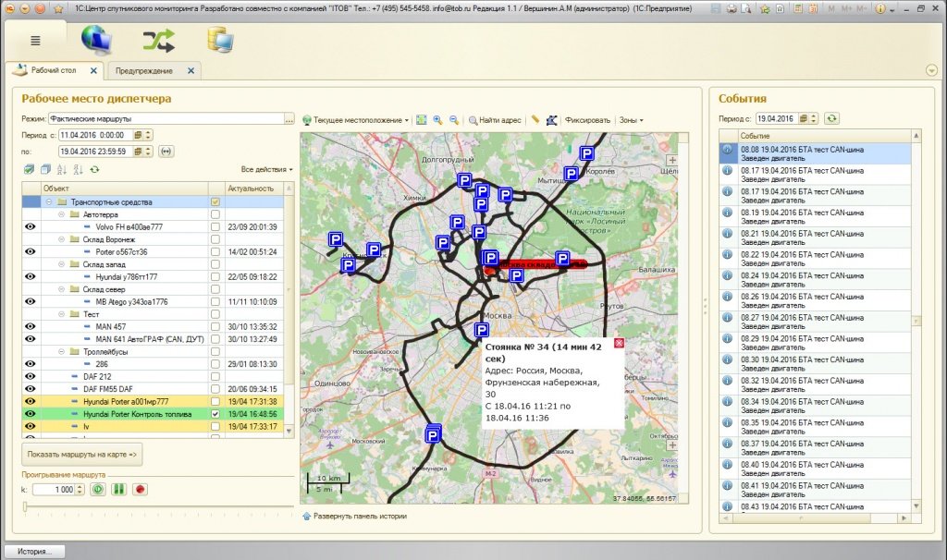This screenshot has height=560, width=947.
Task: Open the Зоны dropdown
Action: (631, 120)
